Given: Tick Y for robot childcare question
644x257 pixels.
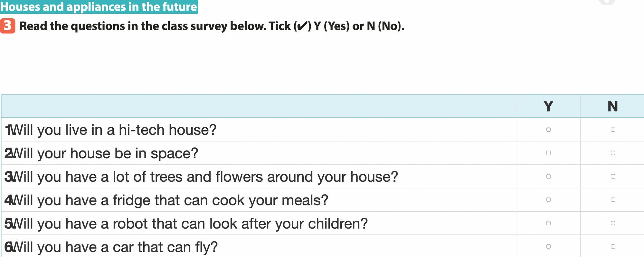Looking at the screenshot, I should 548,223.
